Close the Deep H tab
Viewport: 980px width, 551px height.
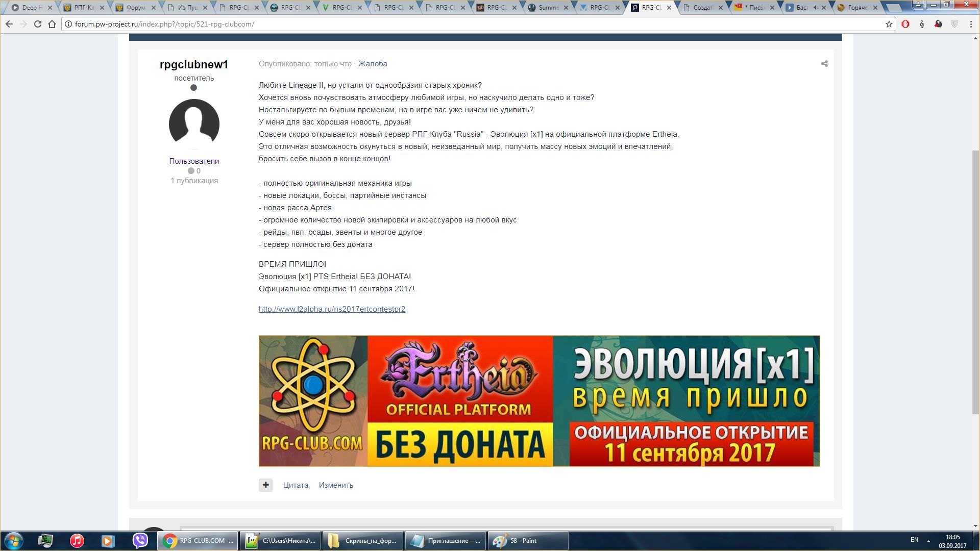pos(50,8)
